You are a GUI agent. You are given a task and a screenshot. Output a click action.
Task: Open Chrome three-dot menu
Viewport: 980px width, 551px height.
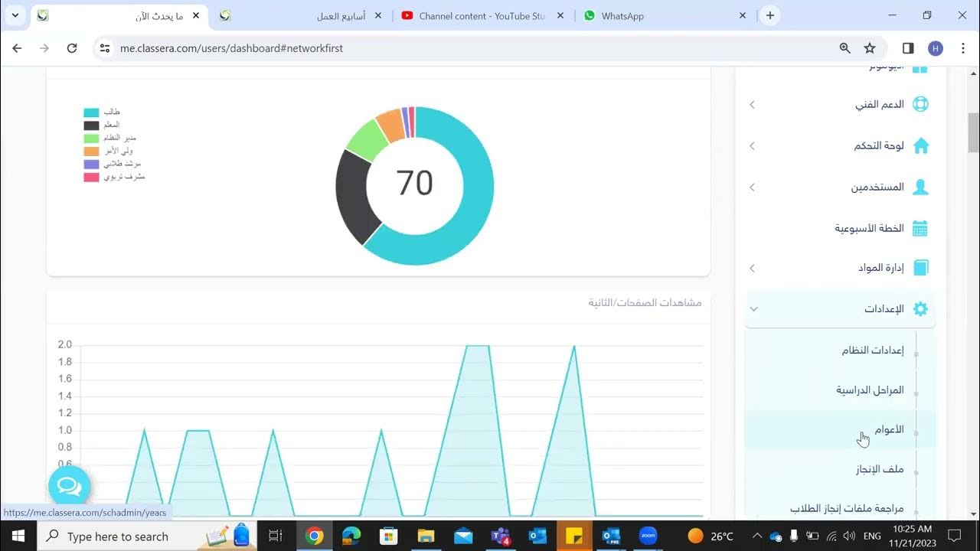click(x=962, y=48)
